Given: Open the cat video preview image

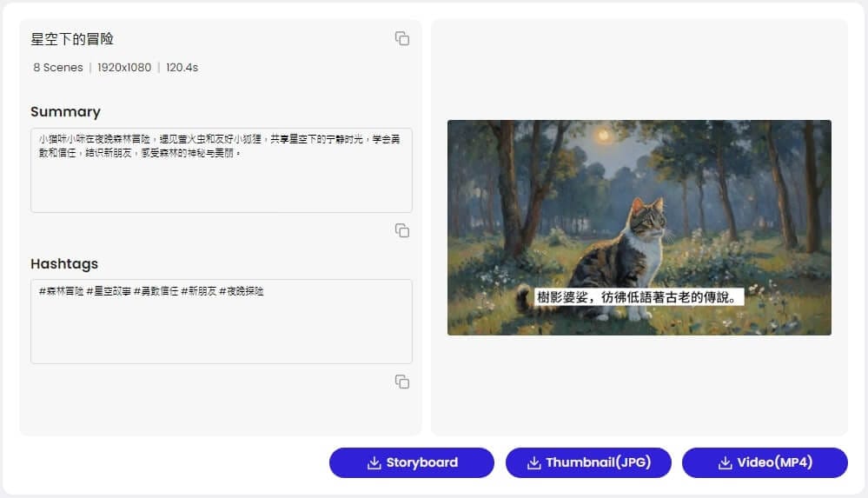Looking at the screenshot, I should [639, 209].
